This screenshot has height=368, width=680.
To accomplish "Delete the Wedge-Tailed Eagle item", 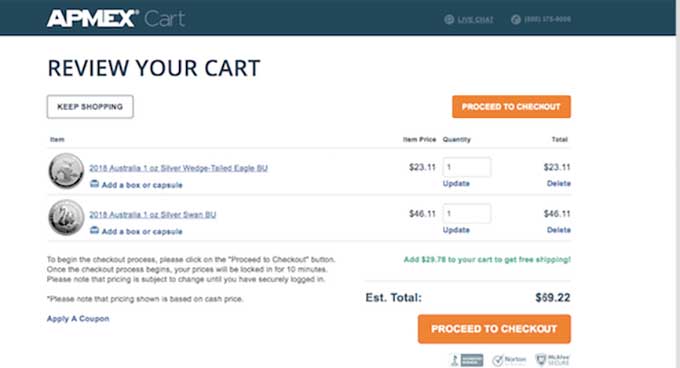I will pos(559,183).
